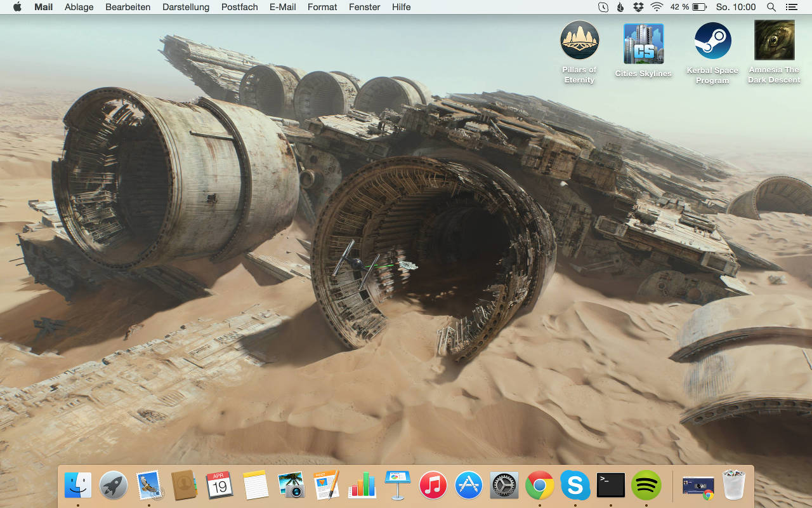Open the Mail stamp icon in Dock

coord(150,486)
